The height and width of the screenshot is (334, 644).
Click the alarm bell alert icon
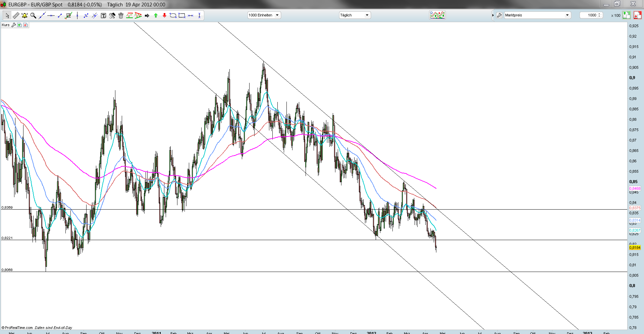(x=24, y=15)
